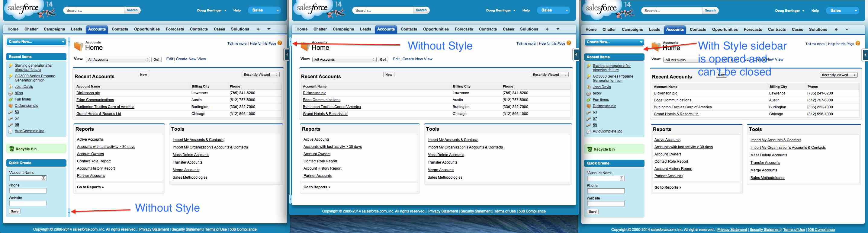Open Doug Berringer user menu in middle screenshot

[501, 11]
